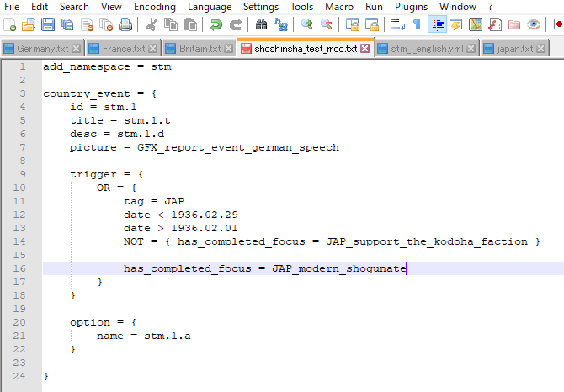Open the View menu
The height and width of the screenshot is (392, 564).
111,7
